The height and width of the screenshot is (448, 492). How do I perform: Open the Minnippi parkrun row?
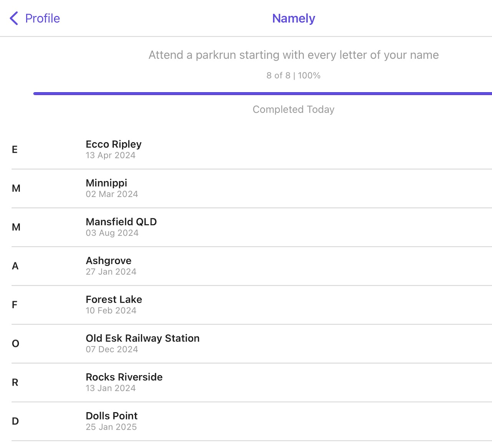pyautogui.click(x=252, y=188)
